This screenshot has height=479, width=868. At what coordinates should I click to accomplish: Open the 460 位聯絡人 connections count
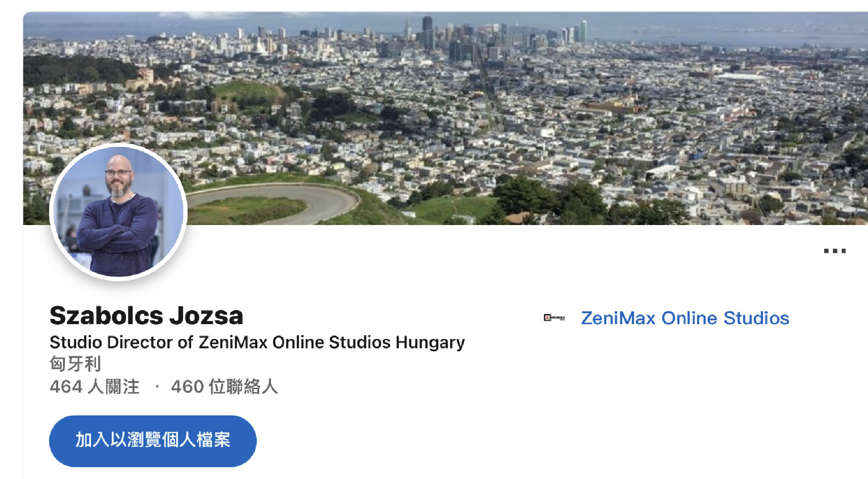coord(224,387)
